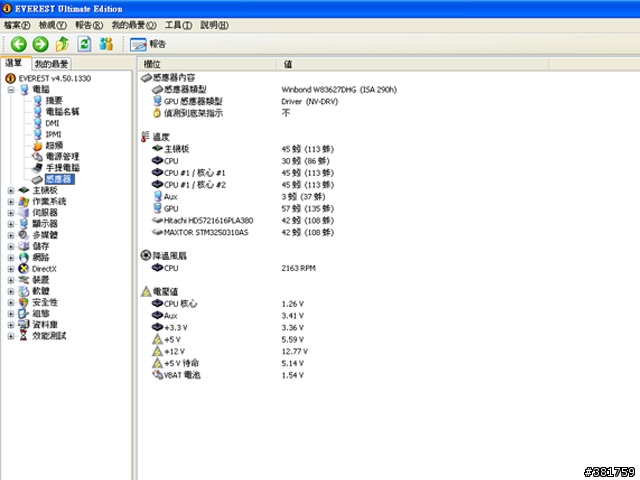This screenshot has width=640, height=480.
Task: Open the 檔案(F) menu
Action: pos(17,25)
